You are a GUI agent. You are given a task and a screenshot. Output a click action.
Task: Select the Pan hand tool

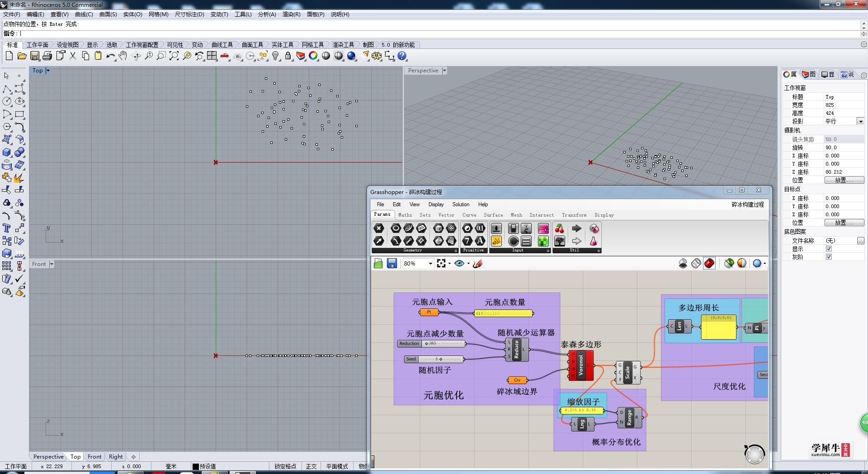coord(123,56)
